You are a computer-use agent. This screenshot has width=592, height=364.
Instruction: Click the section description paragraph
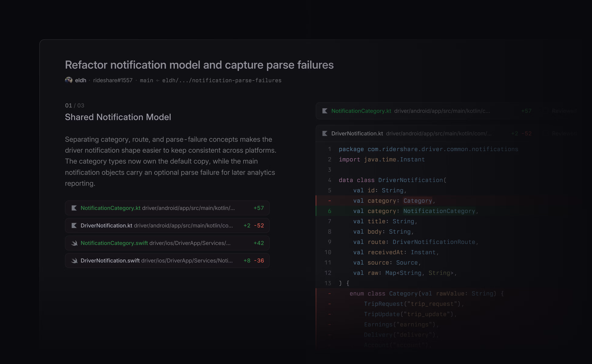(x=171, y=161)
